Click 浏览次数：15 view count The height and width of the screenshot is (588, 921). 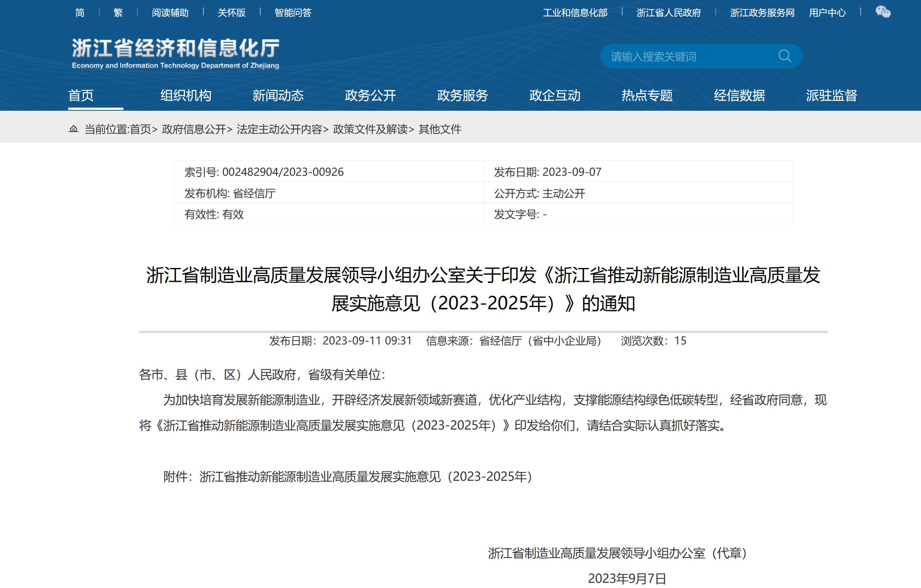point(654,341)
